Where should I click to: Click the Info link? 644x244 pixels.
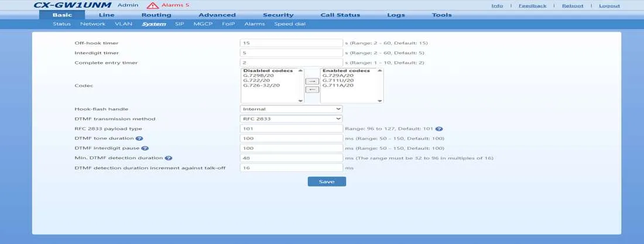tap(497, 6)
